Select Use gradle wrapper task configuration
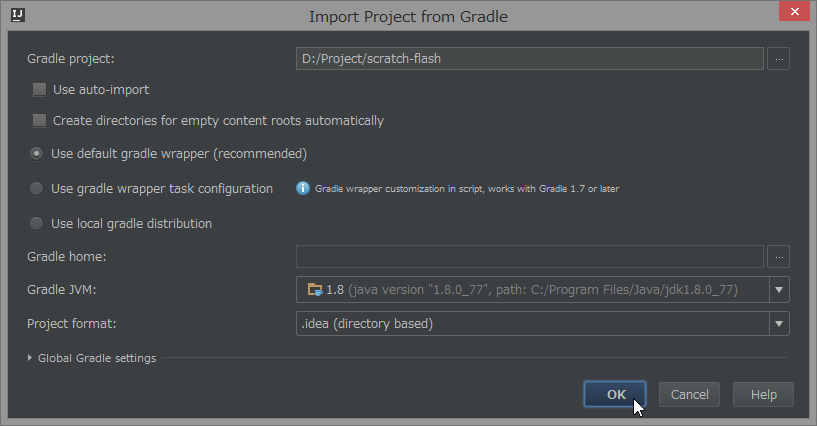Viewport: 817px width, 426px height. click(37, 188)
